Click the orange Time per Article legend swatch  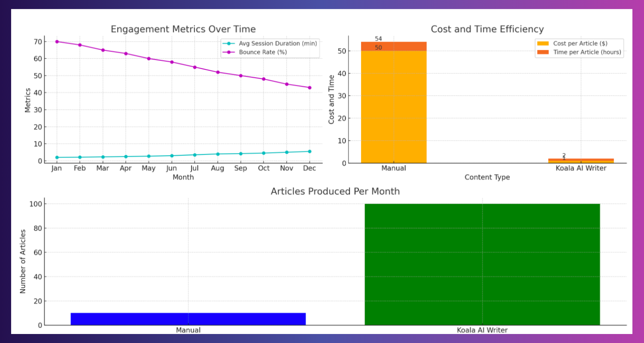click(x=543, y=52)
